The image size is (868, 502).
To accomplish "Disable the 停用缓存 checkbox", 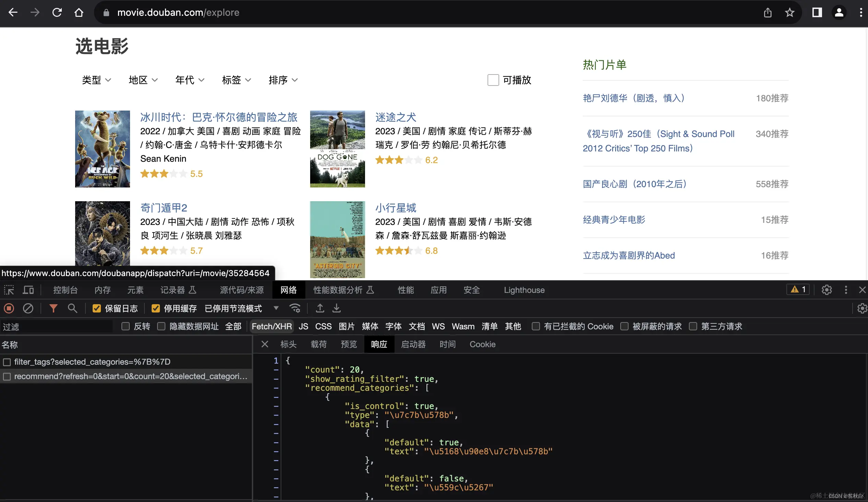I will pyautogui.click(x=156, y=308).
